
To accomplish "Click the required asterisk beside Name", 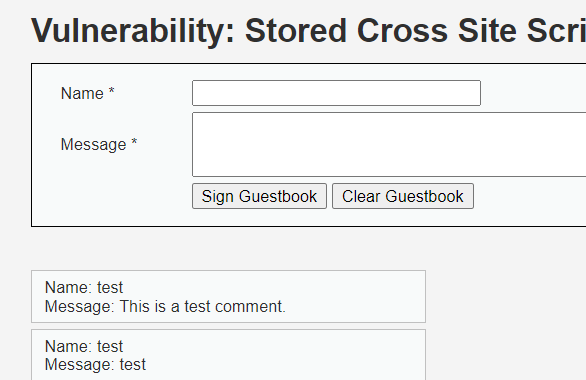I will 111,91.
